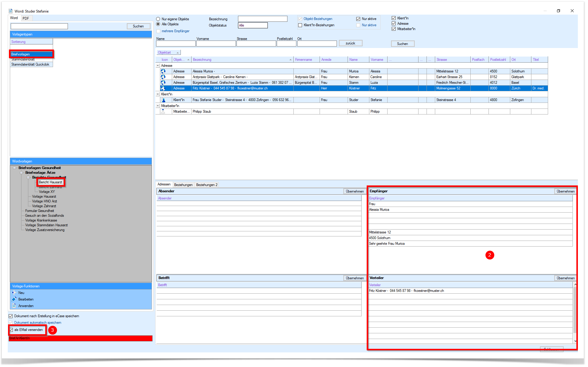Toggle the als EMail versenden checkbox
The height and width of the screenshot is (367, 588).
11,330
